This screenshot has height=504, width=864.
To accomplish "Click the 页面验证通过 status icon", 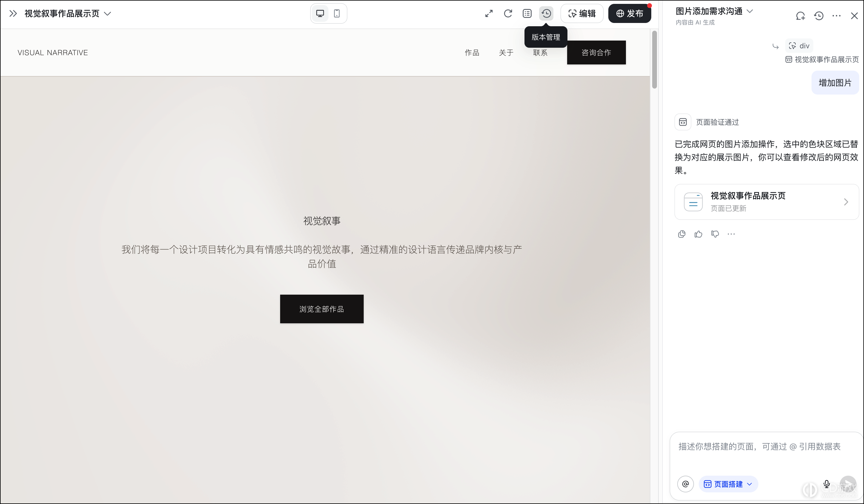I will [683, 122].
